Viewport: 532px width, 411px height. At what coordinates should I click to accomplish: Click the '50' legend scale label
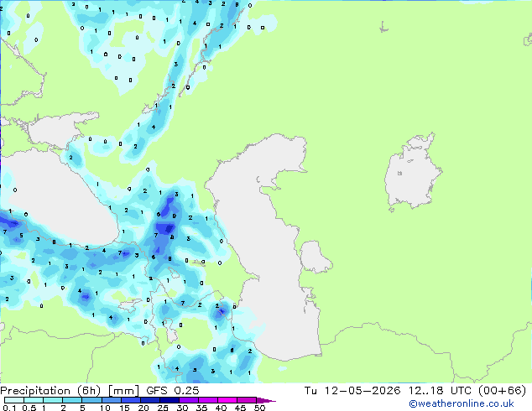click(259, 408)
